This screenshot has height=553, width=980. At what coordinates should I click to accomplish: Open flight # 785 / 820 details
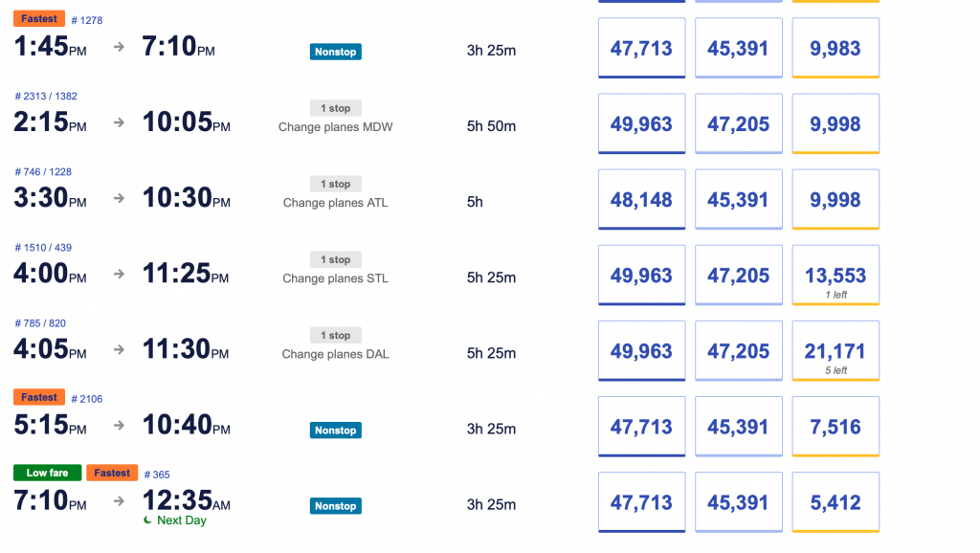tap(40, 323)
